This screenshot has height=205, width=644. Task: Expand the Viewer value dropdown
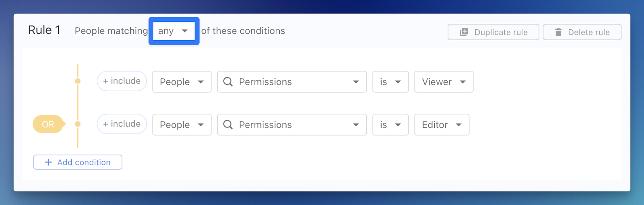(444, 82)
